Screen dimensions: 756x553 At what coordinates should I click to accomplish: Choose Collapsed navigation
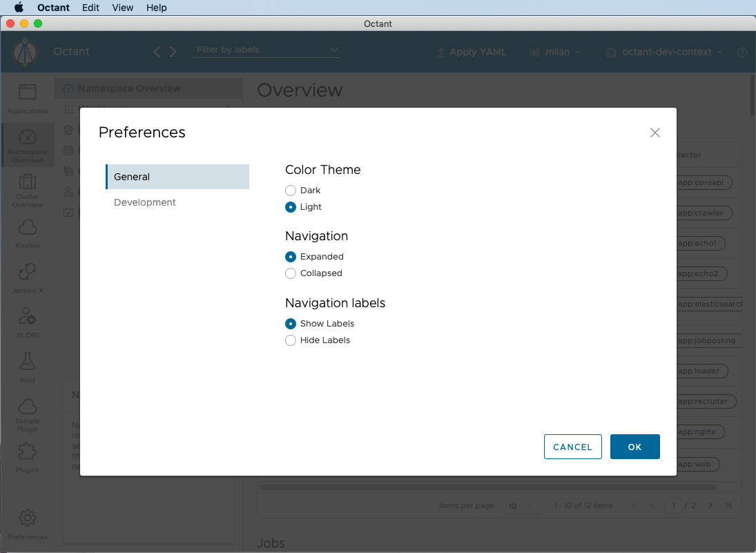(290, 273)
